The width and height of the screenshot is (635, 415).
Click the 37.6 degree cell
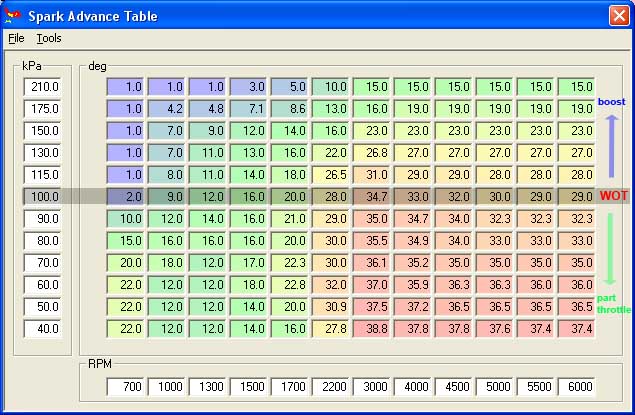pyautogui.click(x=495, y=329)
